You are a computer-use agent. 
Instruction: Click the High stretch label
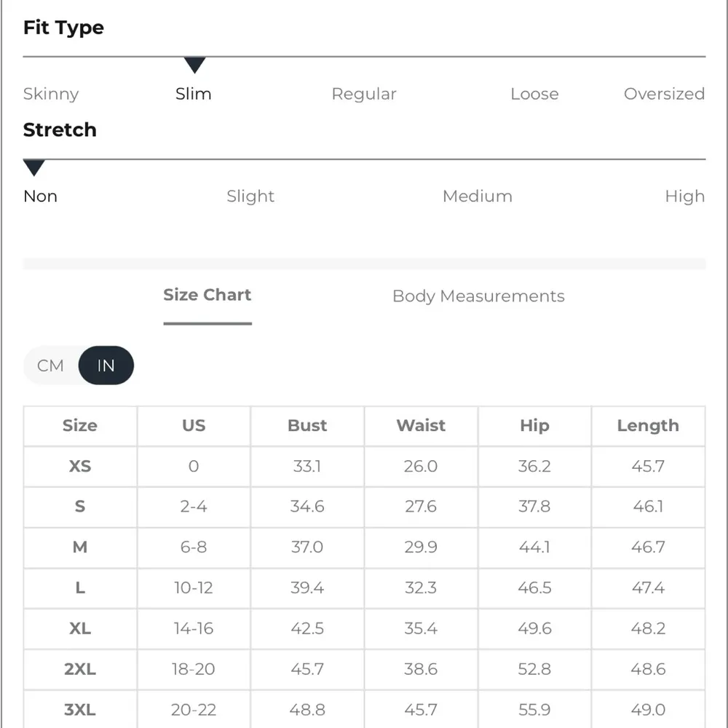coord(684,197)
